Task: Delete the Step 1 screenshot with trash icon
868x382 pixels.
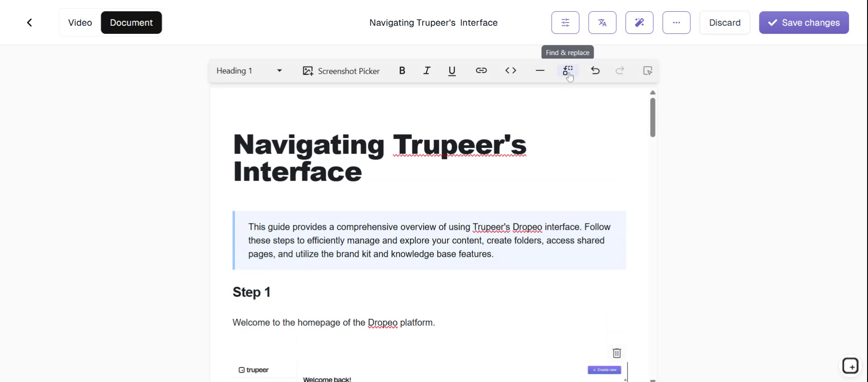Action: 617,353
